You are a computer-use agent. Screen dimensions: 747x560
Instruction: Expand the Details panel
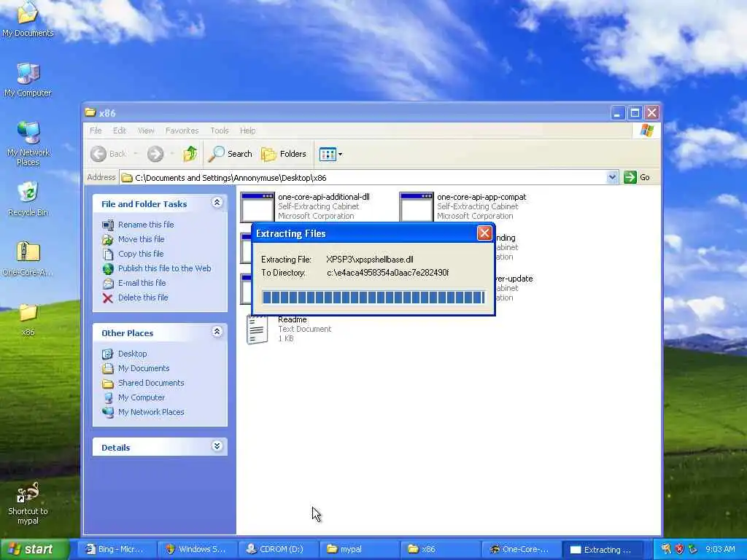pyautogui.click(x=217, y=446)
